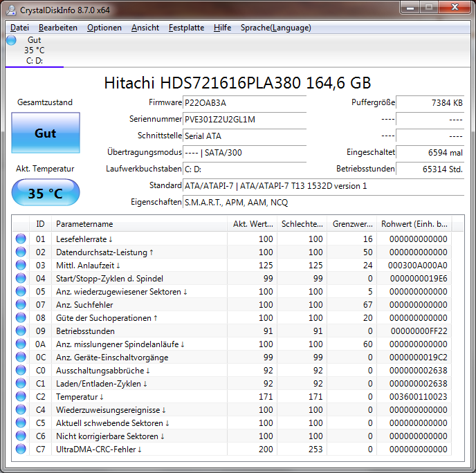Click the Puffergröße value 7384 KB
The height and width of the screenshot is (473, 476).
pyautogui.click(x=430, y=103)
